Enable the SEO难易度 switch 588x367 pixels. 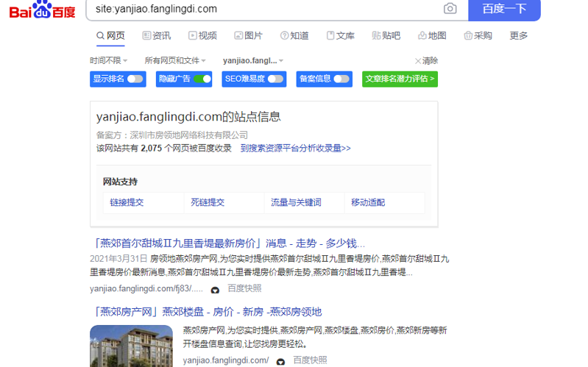pos(275,79)
